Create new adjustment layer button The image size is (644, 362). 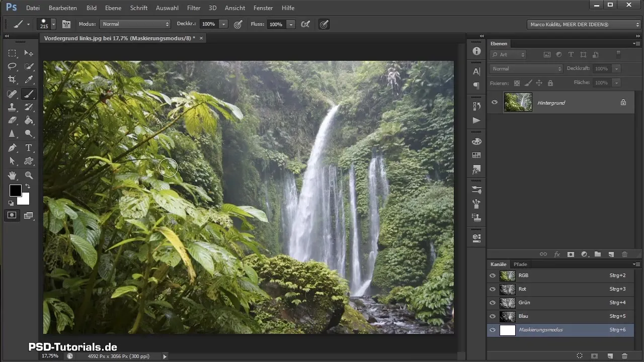(584, 254)
